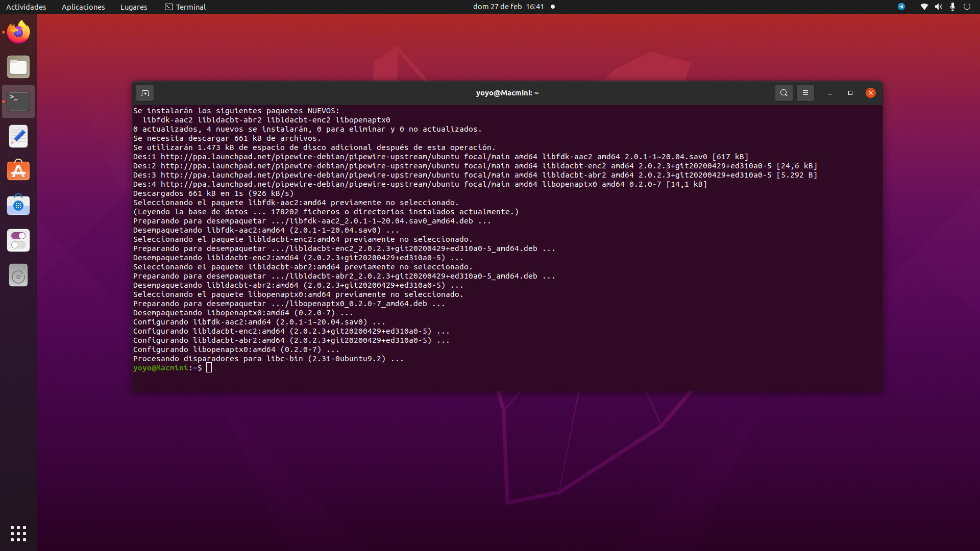Click the Telegram tray icon

[901, 7]
